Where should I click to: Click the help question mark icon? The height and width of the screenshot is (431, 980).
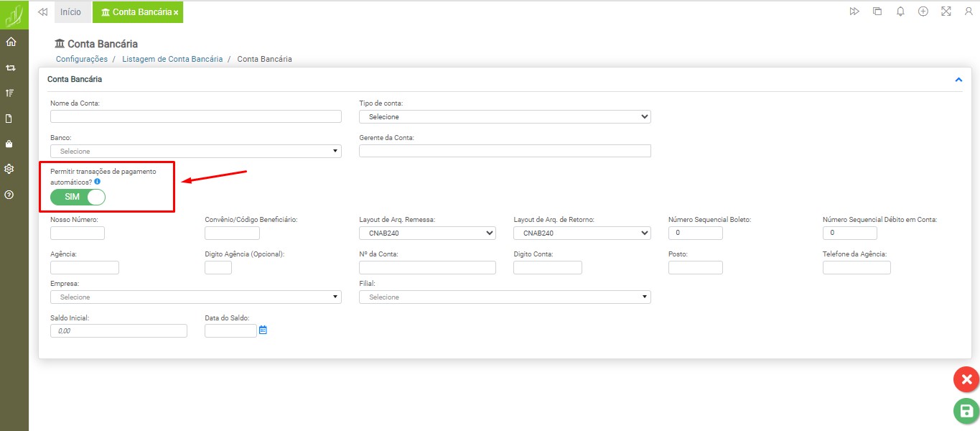tap(10, 195)
